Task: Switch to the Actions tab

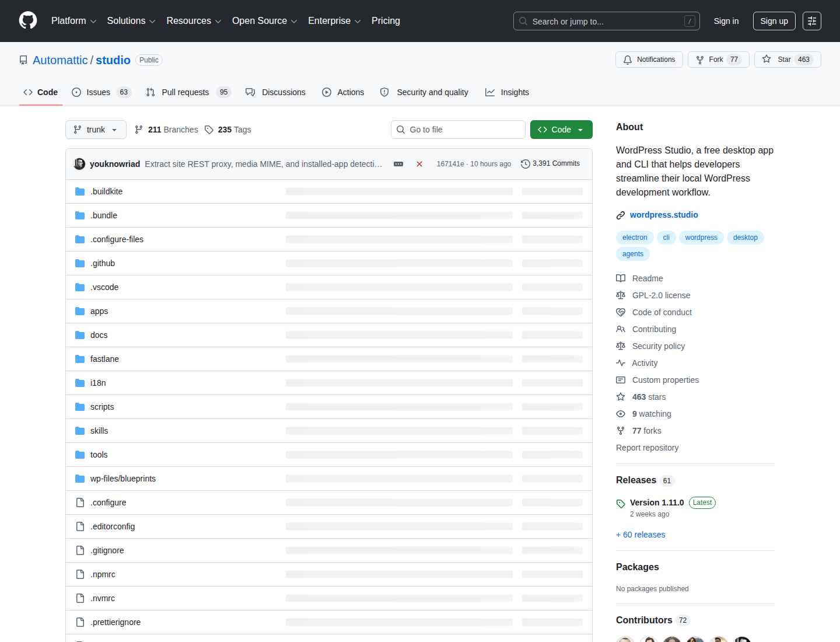Action: click(x=343, y=92)
